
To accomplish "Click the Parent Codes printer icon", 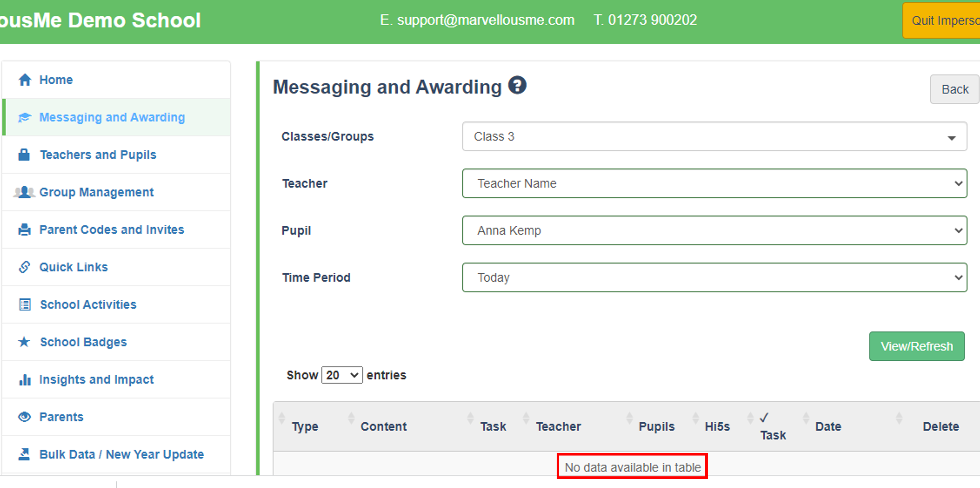I will [24, 230].
